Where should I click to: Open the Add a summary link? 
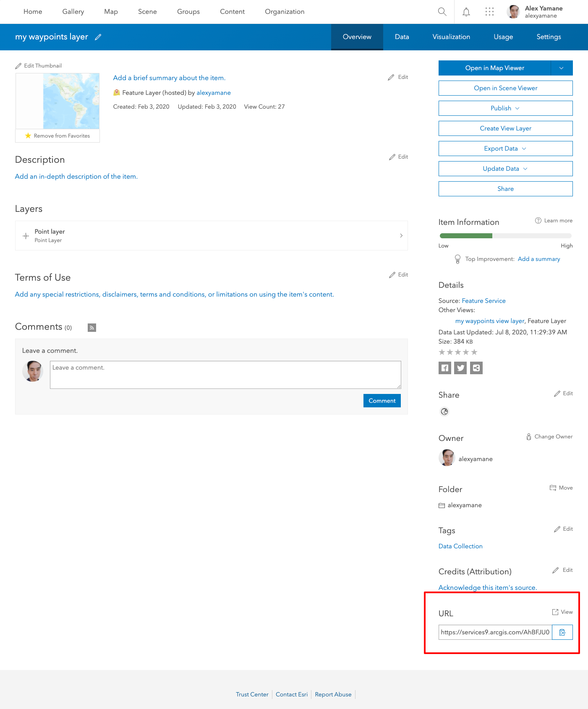[539, 259]
